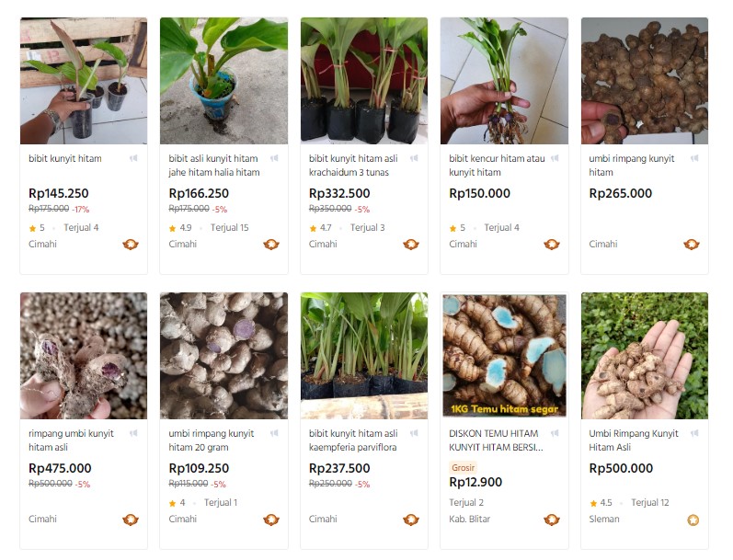The height and width of the screenshot is (560, 733).
Task: Click the shop badge on the Rp109.250 product card
Action: (270, 520)
